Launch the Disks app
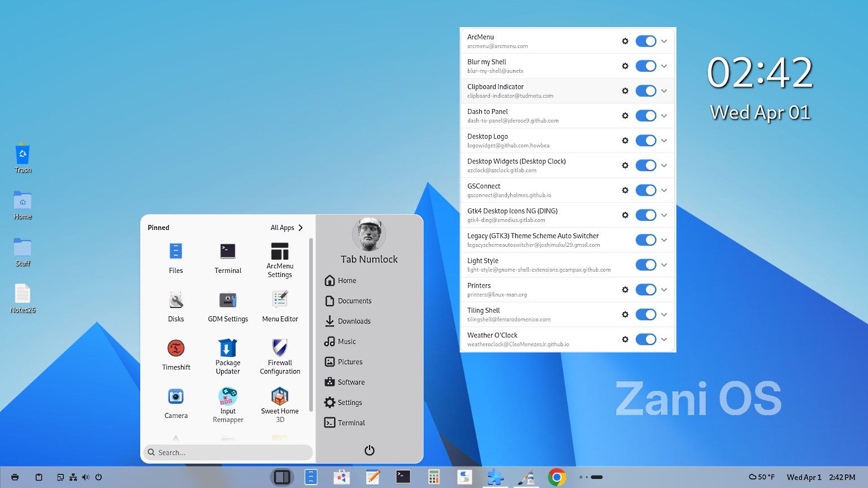868x488 pixels. pos(176,306)
